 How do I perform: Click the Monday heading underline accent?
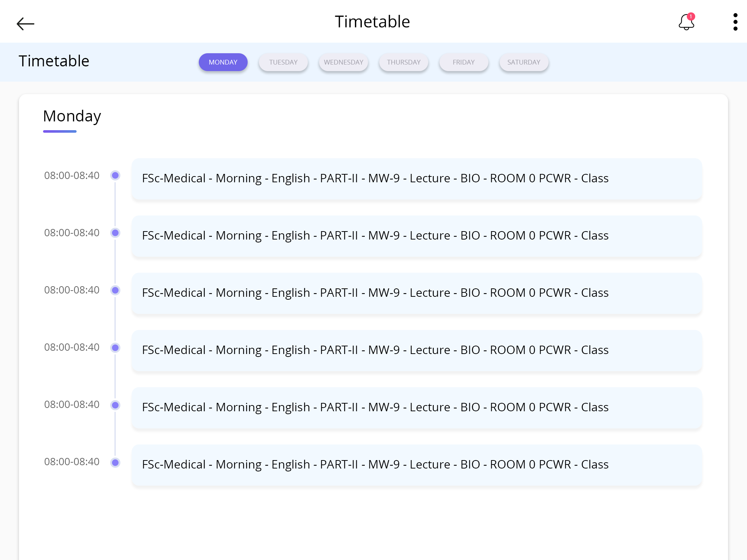coord(59,132)
